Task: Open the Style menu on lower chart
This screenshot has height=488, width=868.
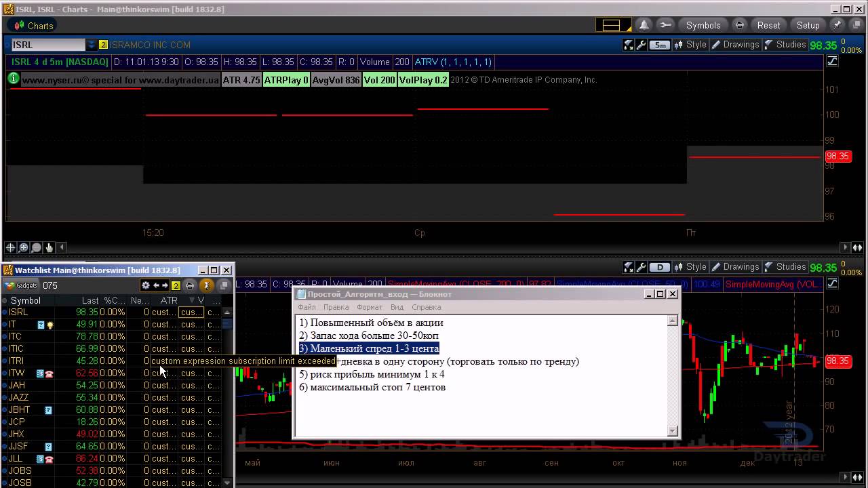Action: coord(690,267)
